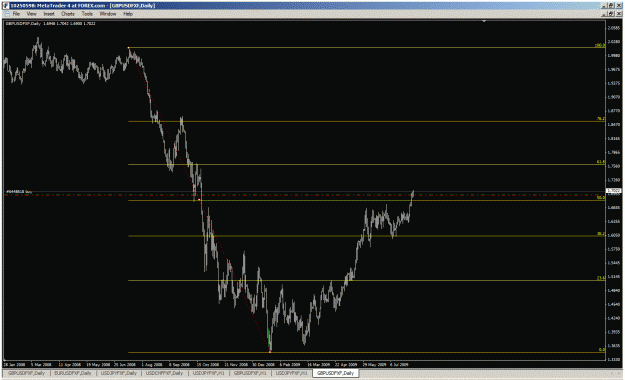Click the Fibonacci anchor point at the swing high
This screenshot has height=380, width=625.
pos(128,48)
